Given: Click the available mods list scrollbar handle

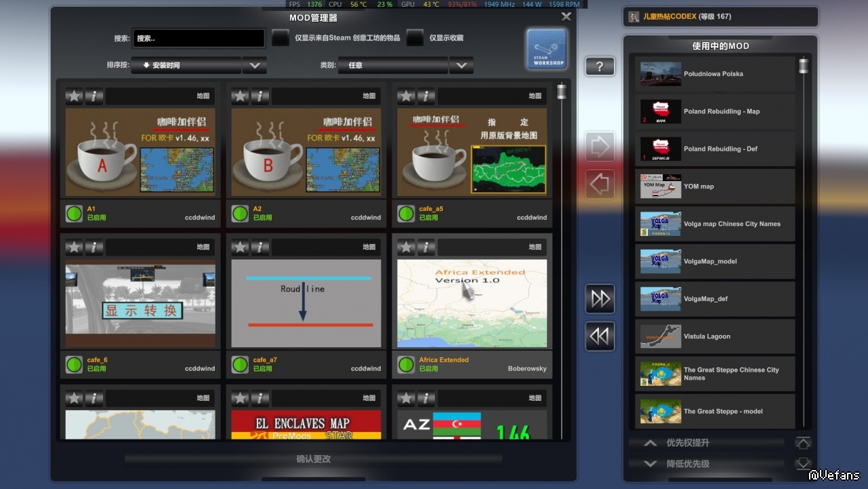Looking at the screenshot, I should coord(561,92).
